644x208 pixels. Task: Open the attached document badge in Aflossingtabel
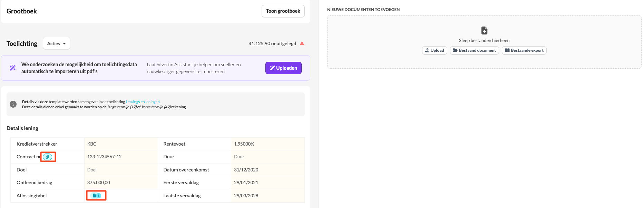coord(96,196)
